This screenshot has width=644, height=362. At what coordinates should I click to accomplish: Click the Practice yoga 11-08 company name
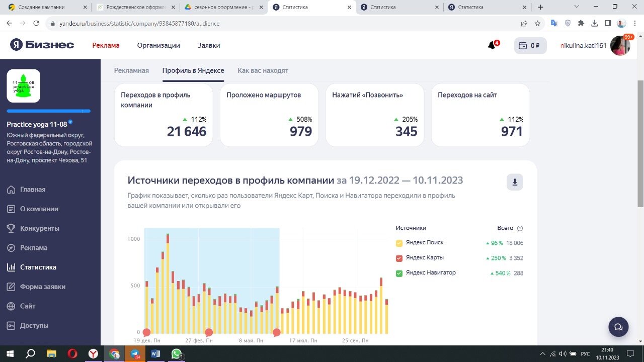[37, 124]
